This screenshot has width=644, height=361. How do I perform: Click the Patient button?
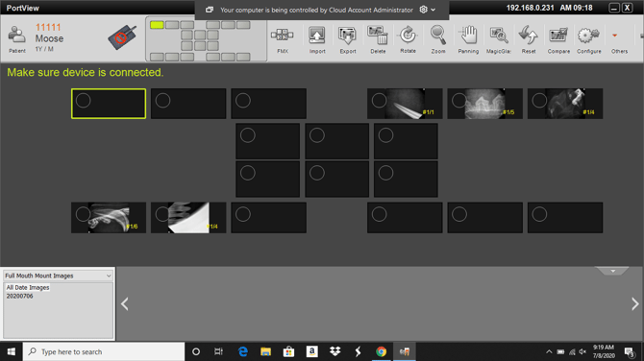(17, 39)
